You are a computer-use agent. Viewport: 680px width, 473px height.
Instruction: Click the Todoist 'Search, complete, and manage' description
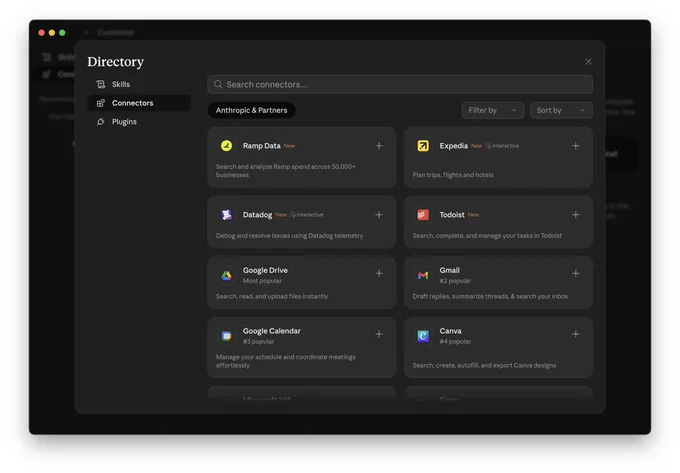click(x=487, y=235)
